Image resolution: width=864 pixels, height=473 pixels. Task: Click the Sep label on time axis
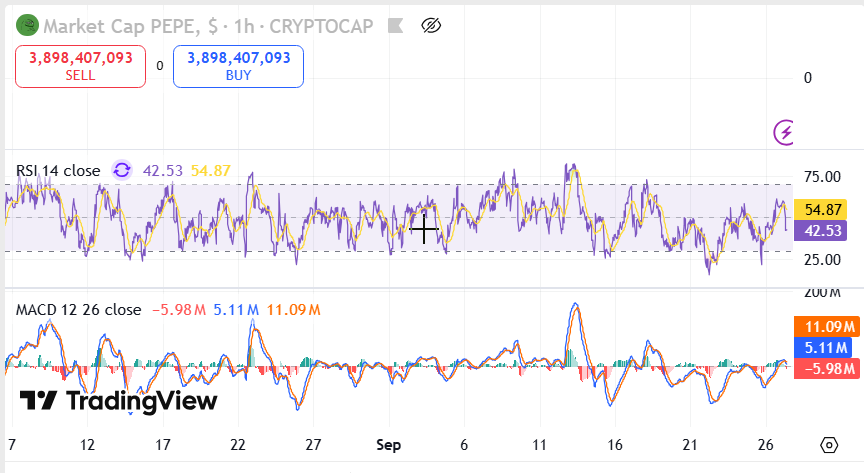click(389, 445)
